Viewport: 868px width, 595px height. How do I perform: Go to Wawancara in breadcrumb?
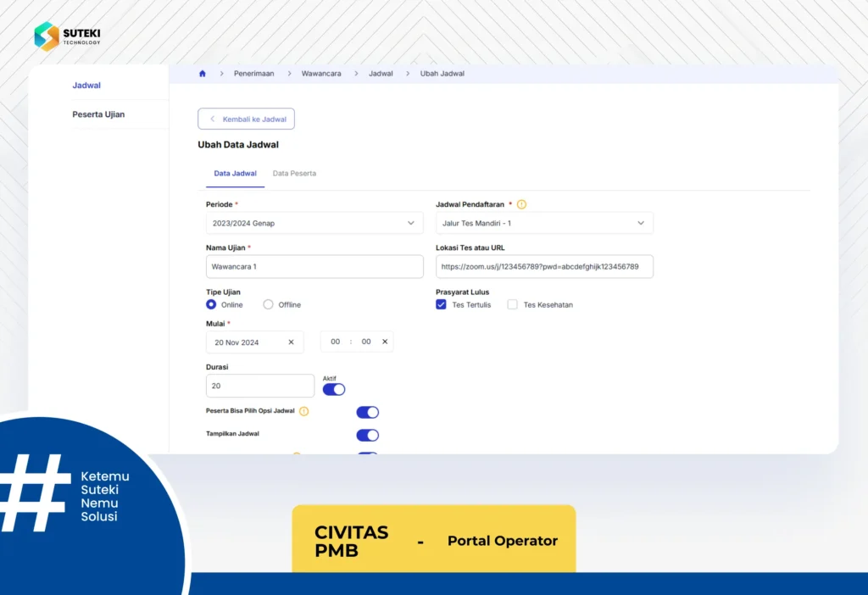pos(321,74)
